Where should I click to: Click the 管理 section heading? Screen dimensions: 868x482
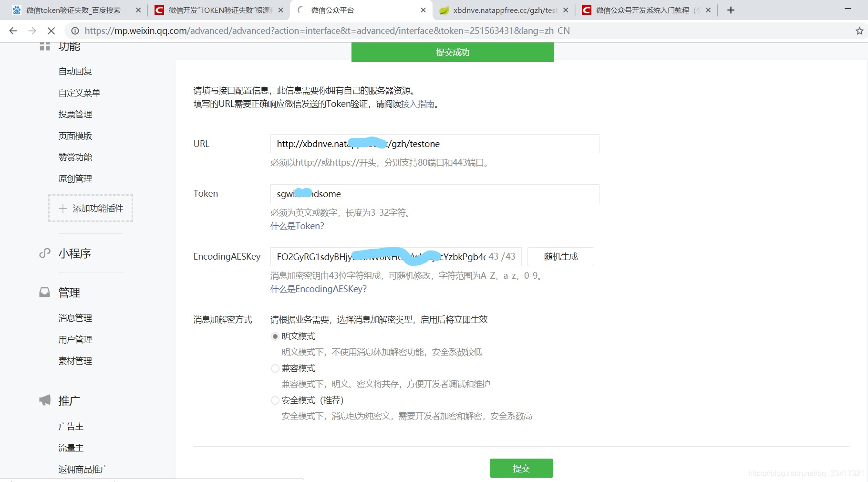point(69,293)
